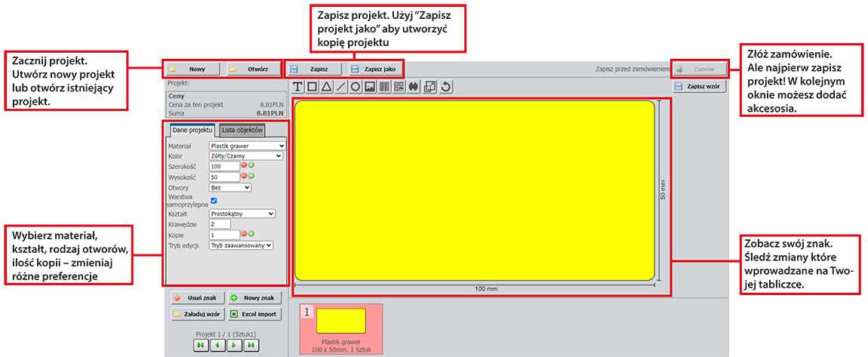This screenshot has height=357, width=868.
Task: Toggle the Warstwa samoprzylepna checkbox
Action: point(214,201)
